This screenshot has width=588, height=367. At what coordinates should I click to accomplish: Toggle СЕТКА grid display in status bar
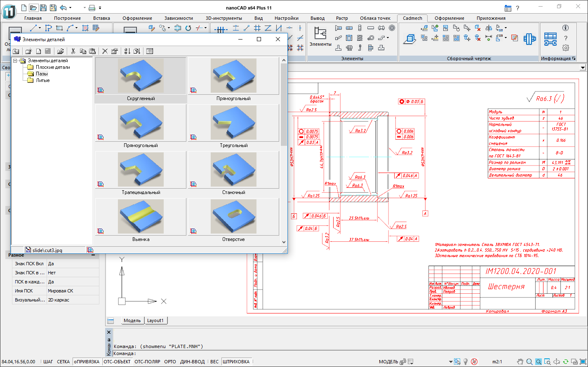[x=63, y=362]
